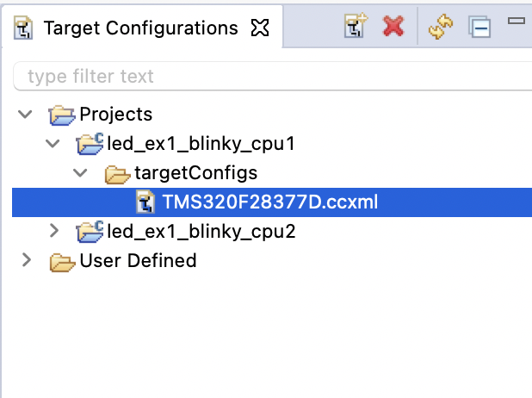Collapse the targetConfigs folder chevron
The height and width of the screenshot is (398, 532).
click(x=80, y=173)
